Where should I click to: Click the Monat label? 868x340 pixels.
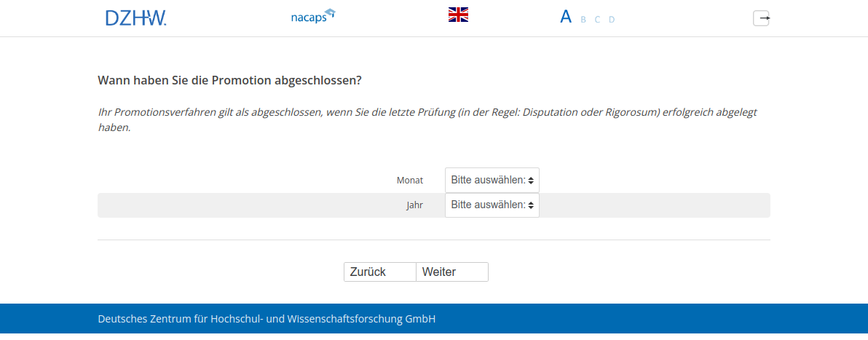pyautogui.click(x=410, y=181)
